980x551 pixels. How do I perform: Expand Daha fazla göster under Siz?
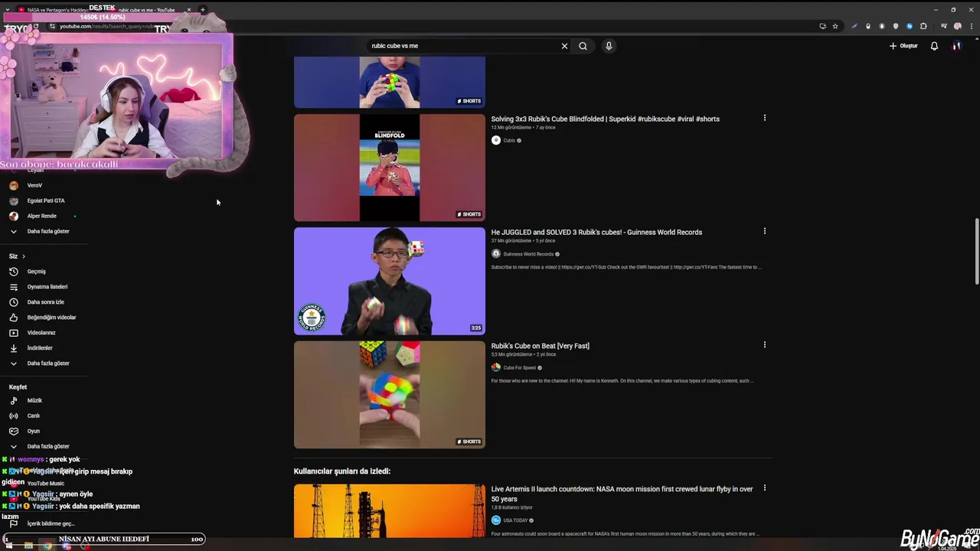[x=44, y=364]
